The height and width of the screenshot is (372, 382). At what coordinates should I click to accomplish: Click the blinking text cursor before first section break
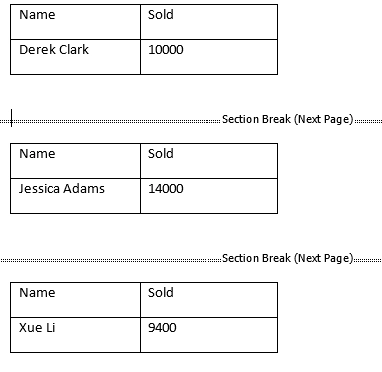[12, 118]
